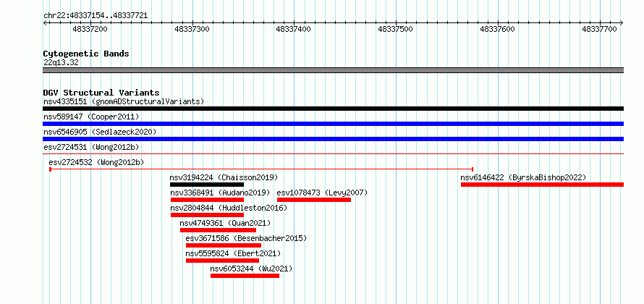Open esv3671586 (Besenbacher2015) label
The width and height of the screenshot is (644, 304).
pyautogui.click(x=246, y=238)
